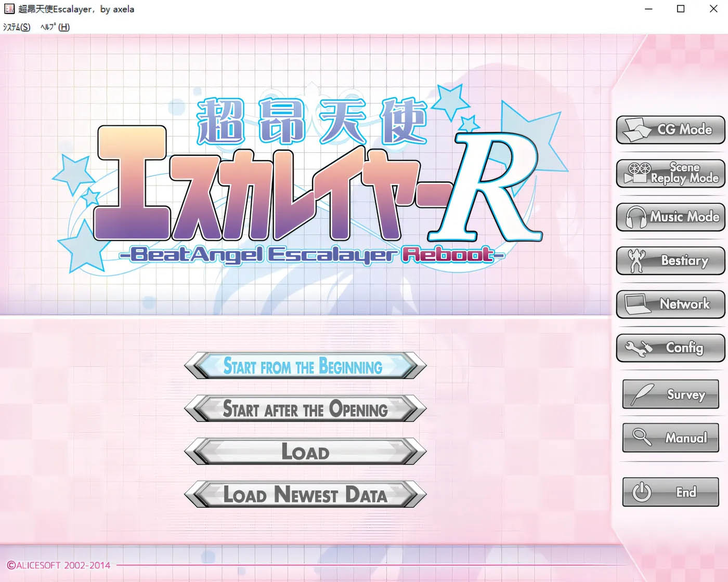Click the app icon in title bar
728x582 pixels.
click(9, 9)
